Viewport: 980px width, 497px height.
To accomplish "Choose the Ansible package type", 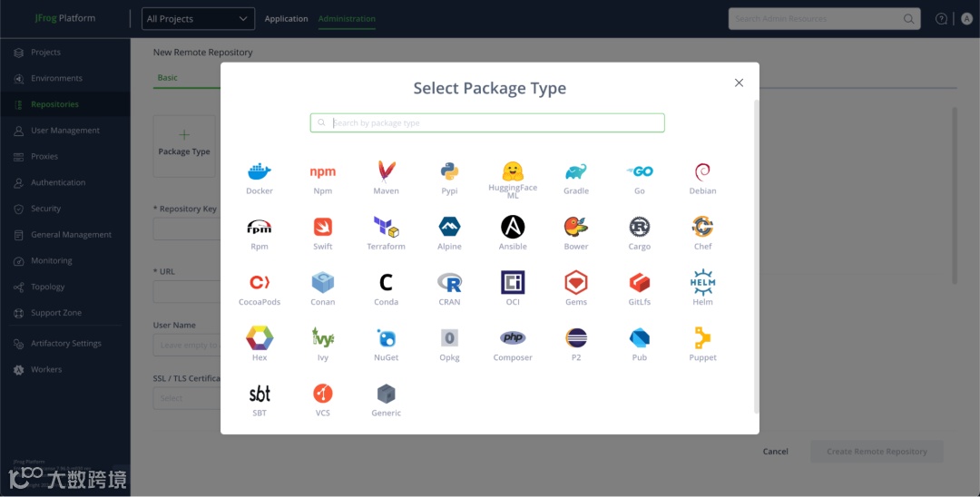I will pos(513,234).
